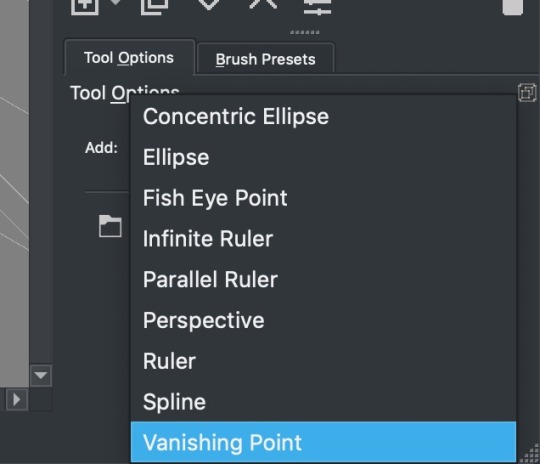Image resolution: width=540 pixels, height=464 pixels.
Task: Choose Spline from the assistant dropdown
Action: coord(323,402)
